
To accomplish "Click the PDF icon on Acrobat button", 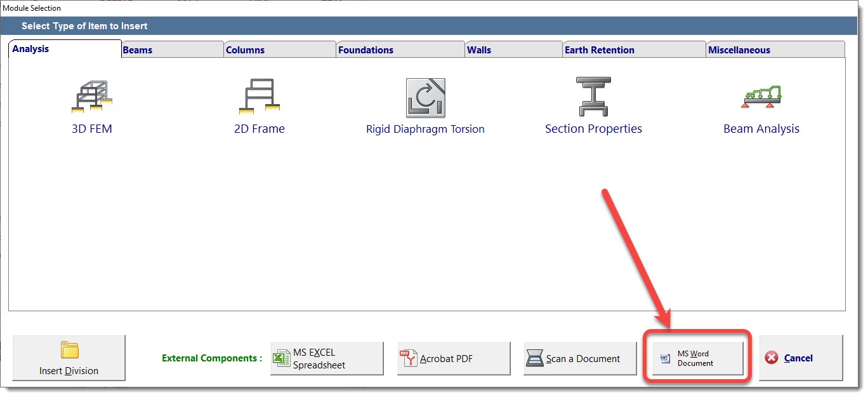I will pos(408,358).
